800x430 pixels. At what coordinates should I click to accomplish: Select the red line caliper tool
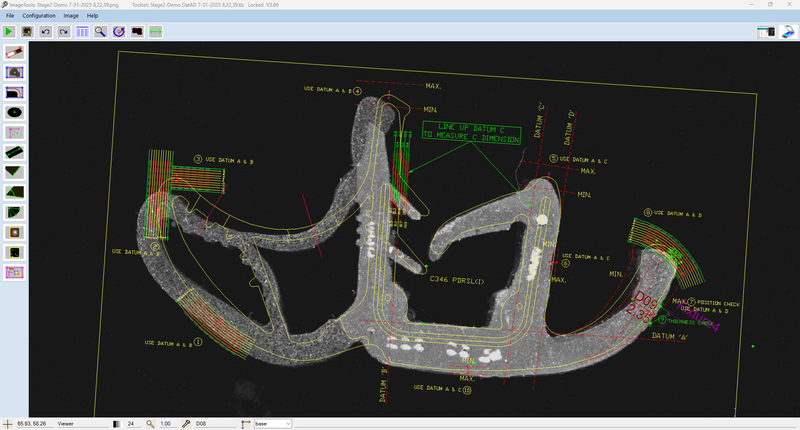pos(15,52)
